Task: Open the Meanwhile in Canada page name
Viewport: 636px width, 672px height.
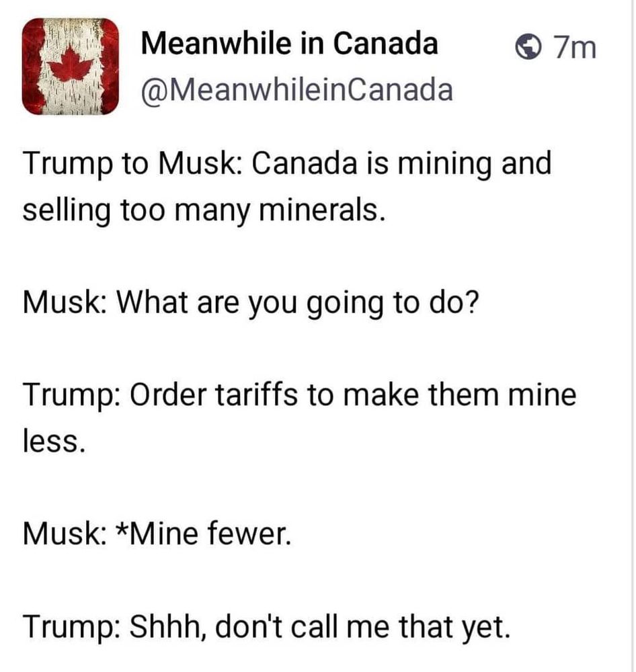Action: click(x=290, y=44)
